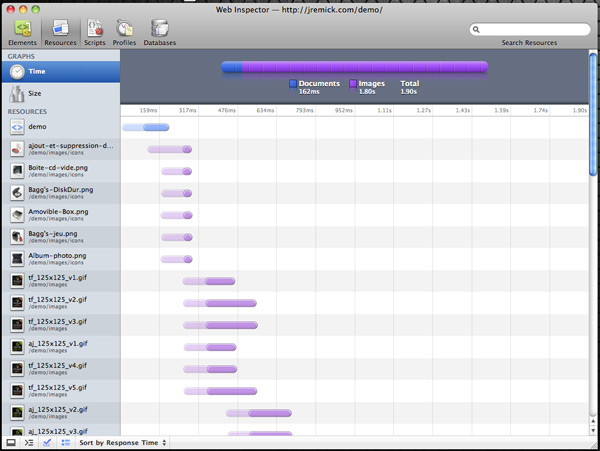This screenshot has width=600, height=451.
Task: Select tf_125x125_v5.gif resource
Action: [x=61, y=391]
